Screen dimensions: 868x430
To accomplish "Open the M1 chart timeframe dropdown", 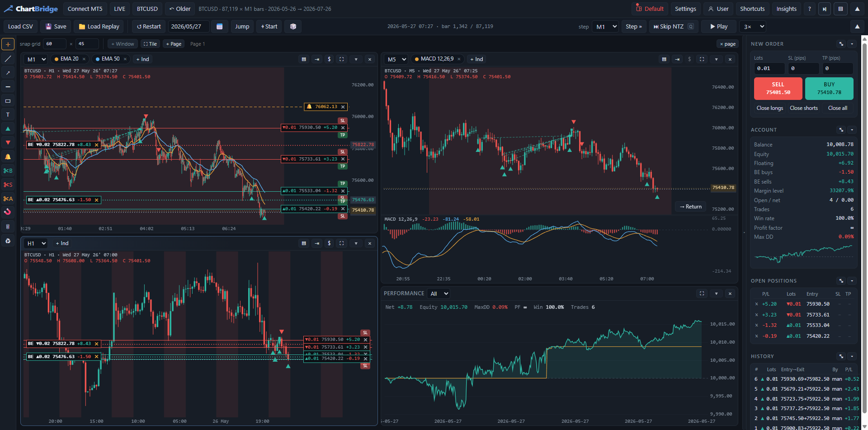I will click(x=36, y=59).
